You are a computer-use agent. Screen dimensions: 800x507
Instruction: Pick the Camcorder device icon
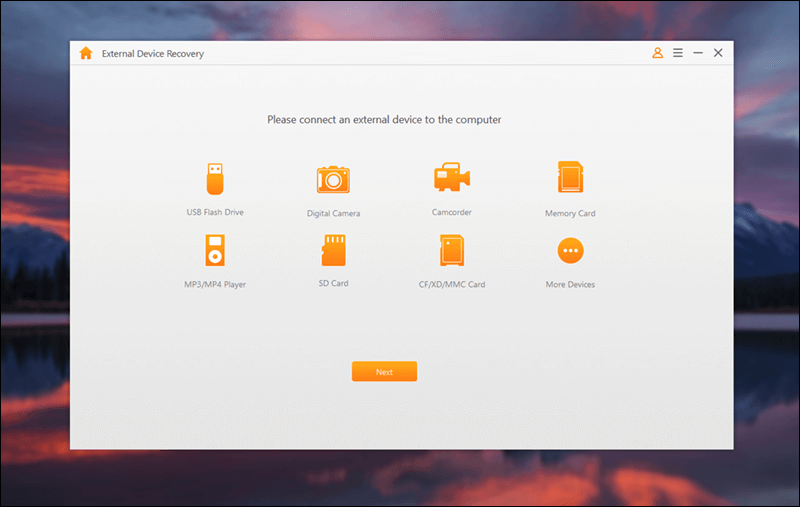point(452,177)
